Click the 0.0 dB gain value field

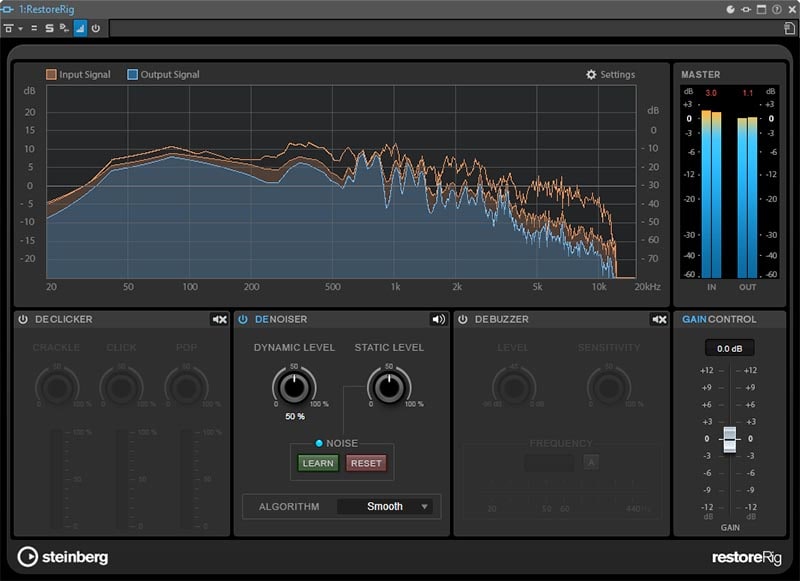(730, 348)
